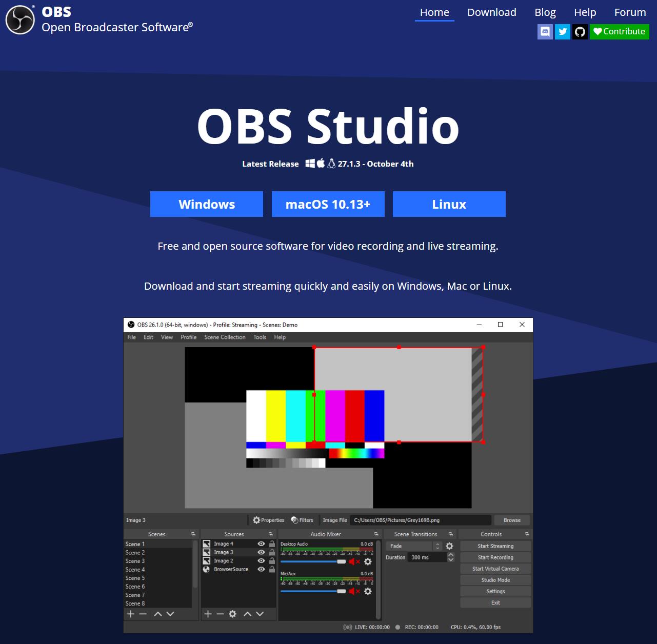This screenshot has height=644, width=657.
Task: Decrease transition duration with down stepper
Action: pyautogui.click(x=451, y=560)
